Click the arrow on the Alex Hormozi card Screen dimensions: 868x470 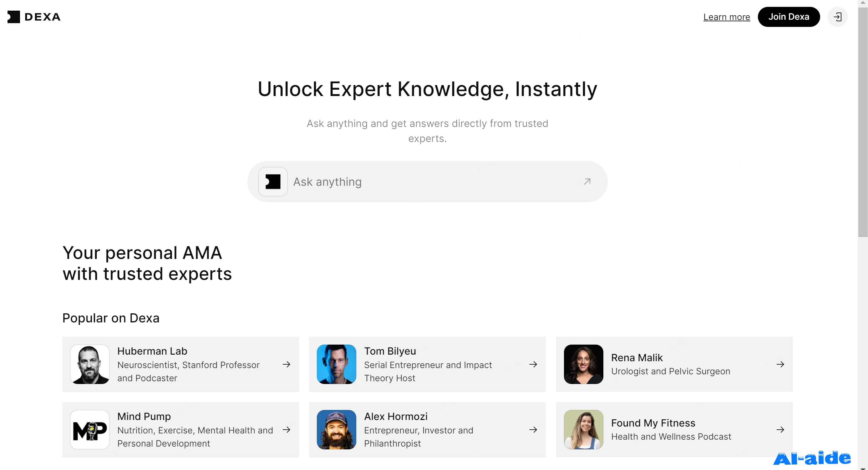[x=533, y=430]
